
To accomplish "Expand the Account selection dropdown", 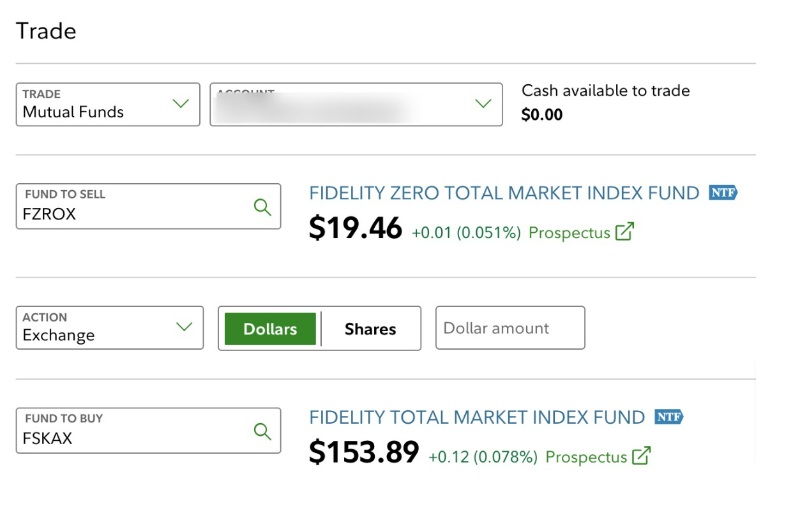I will click(x=355, y=104).
